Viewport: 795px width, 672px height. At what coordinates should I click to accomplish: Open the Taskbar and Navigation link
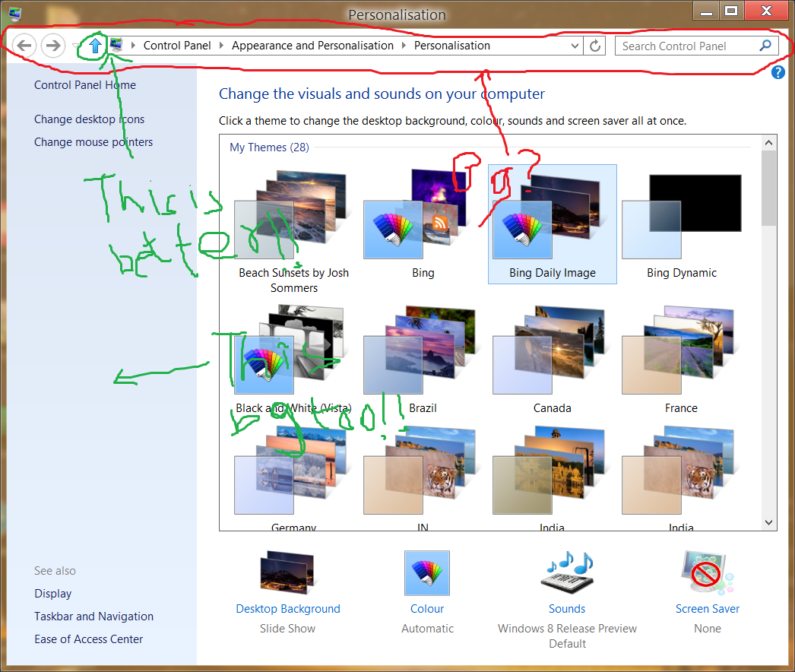93,617
